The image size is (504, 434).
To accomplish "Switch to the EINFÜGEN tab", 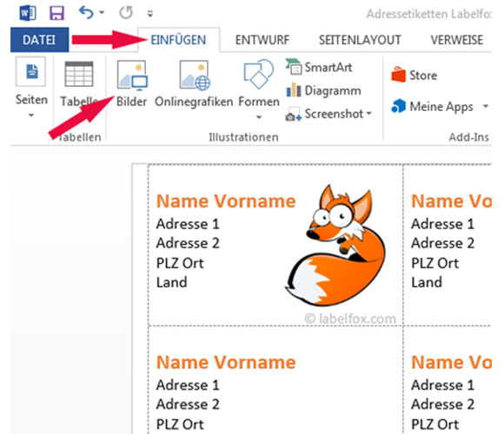I will (x=178, y=40).
